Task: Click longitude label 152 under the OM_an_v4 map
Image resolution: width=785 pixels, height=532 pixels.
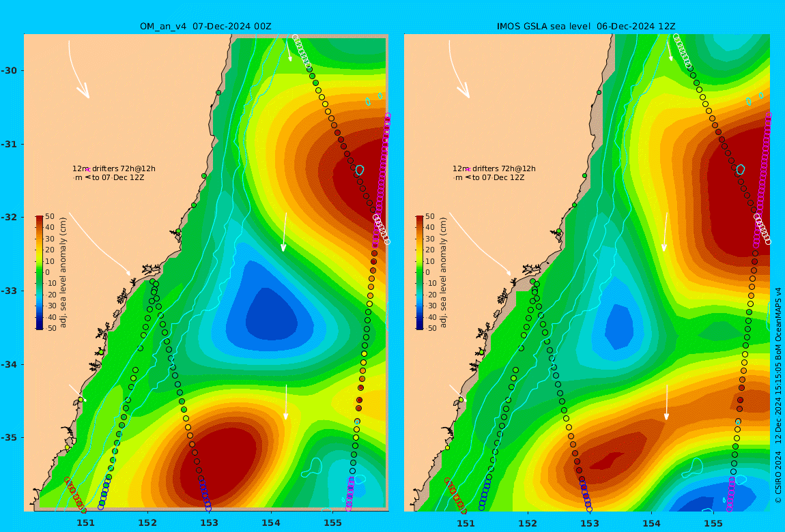Action: pyautogui.click(x=147, y=524)
